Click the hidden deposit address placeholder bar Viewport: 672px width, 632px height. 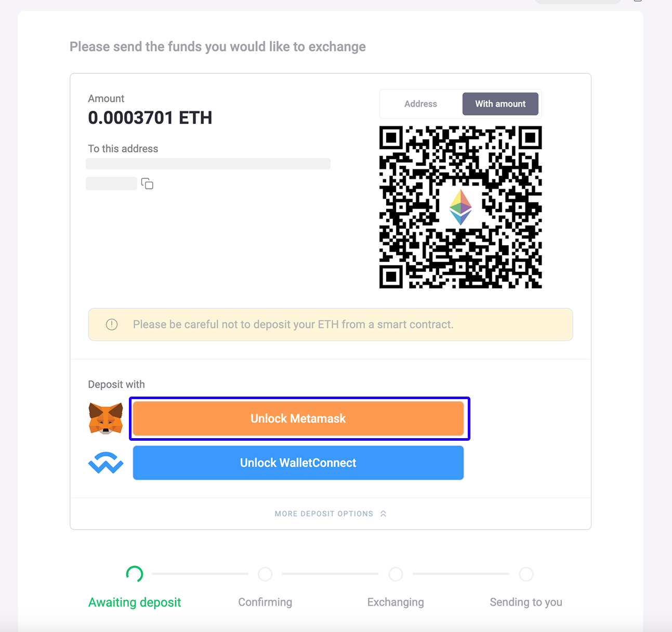(x=208, y=164)
